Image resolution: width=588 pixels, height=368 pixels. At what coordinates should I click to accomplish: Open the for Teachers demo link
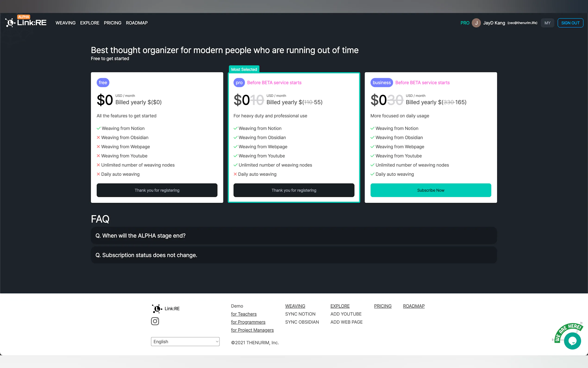pos(244,314)
